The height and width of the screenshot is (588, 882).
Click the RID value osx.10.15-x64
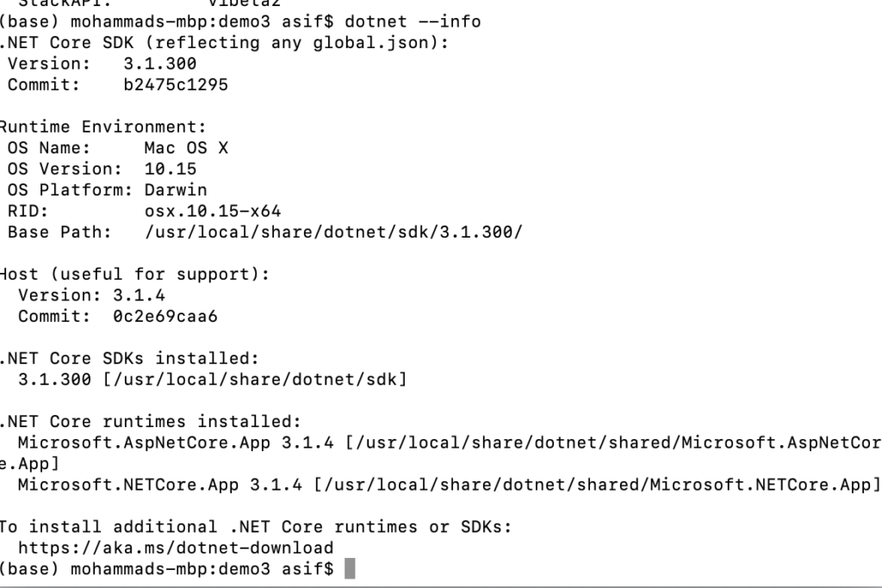pyautogui.click(x=213, y=211)
